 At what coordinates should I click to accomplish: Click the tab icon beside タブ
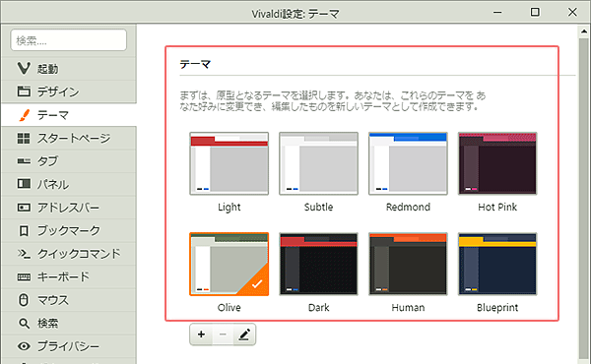click(24, 161)
